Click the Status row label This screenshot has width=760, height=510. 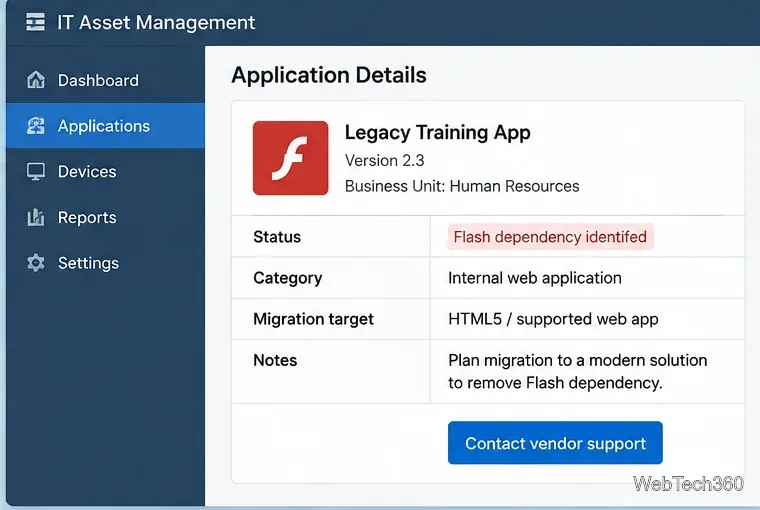coord(277,237)
